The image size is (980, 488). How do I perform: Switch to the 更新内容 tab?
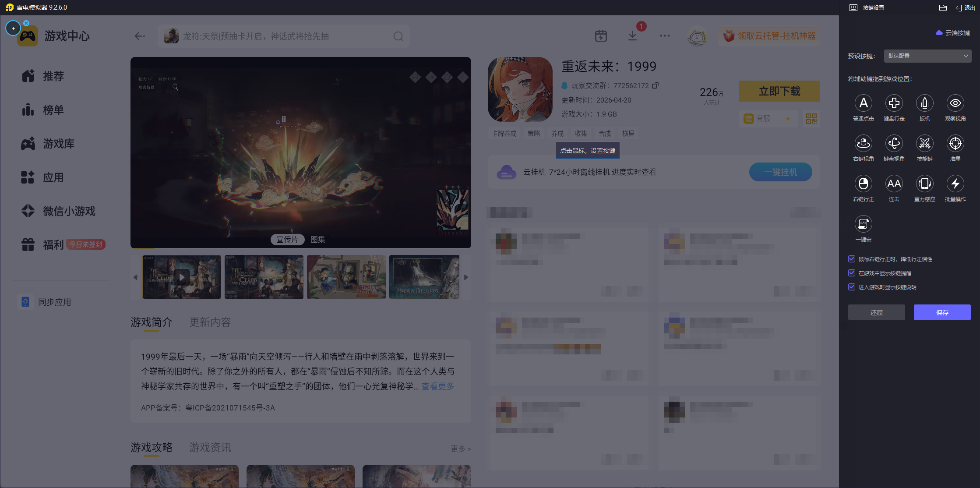[210, 322]
